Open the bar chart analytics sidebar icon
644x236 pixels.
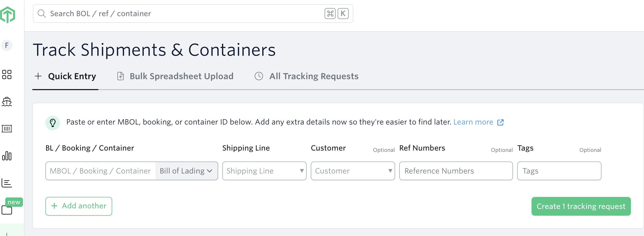pyautogui.click(x=7, y=156)
